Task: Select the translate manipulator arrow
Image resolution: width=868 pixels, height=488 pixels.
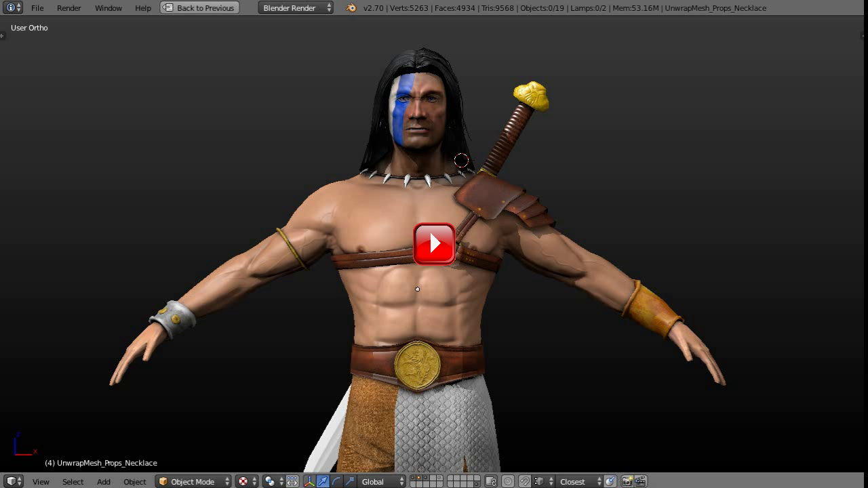Action: pos(323,481)
